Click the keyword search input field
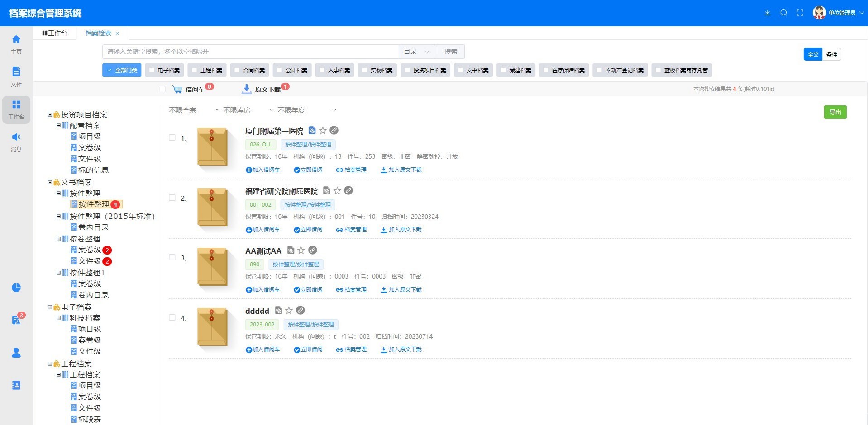This screenshot has width=868, height=425. click(x=250, y=52)
